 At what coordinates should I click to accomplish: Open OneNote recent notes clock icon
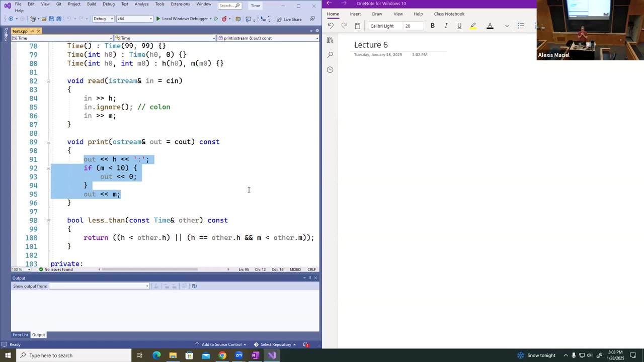[330, 70]
